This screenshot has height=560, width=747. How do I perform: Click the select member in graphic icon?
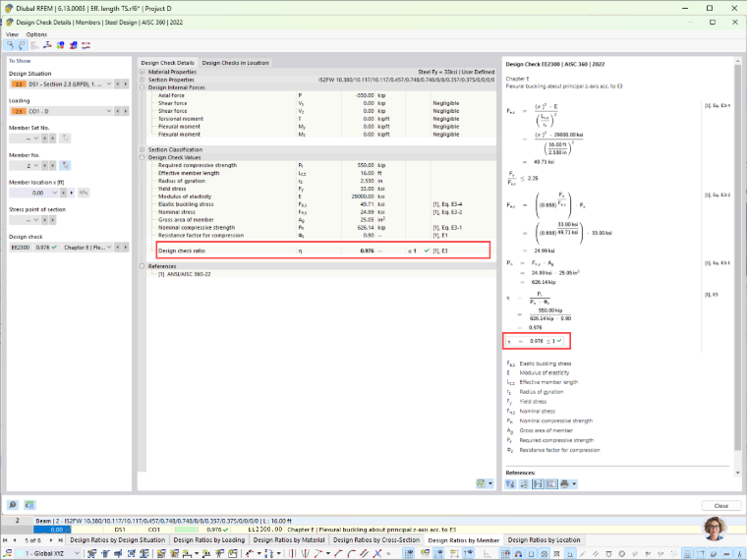pyautogui.click(x=65, y=165)
